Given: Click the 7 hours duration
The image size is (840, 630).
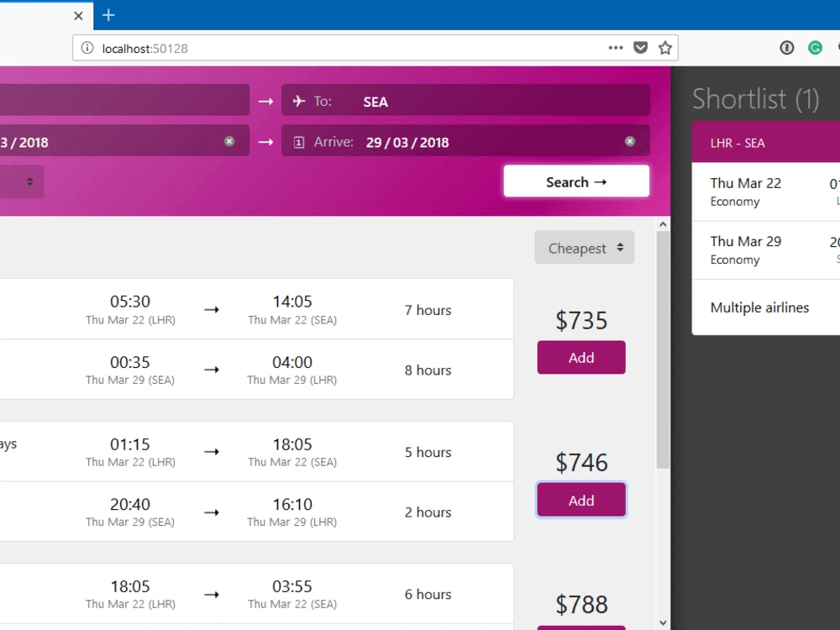Looking at the screenshot, I should coord(428,310).
